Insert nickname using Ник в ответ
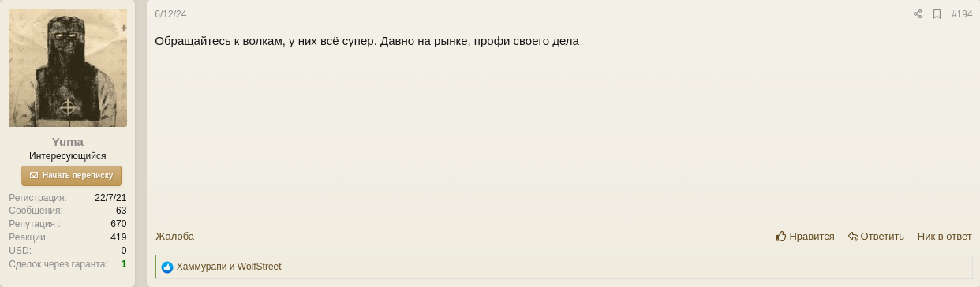 coord(944,236)
